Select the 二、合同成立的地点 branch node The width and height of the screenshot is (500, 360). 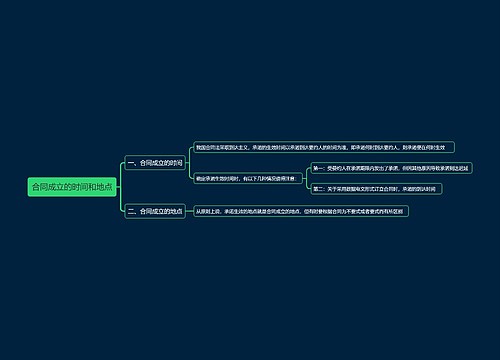tap(155, 211)
